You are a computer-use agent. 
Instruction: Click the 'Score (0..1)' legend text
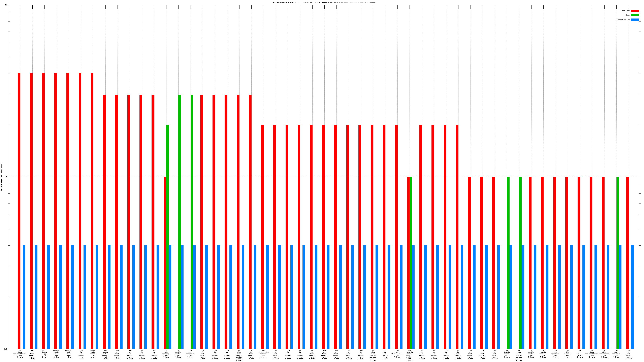coord(624,20)
